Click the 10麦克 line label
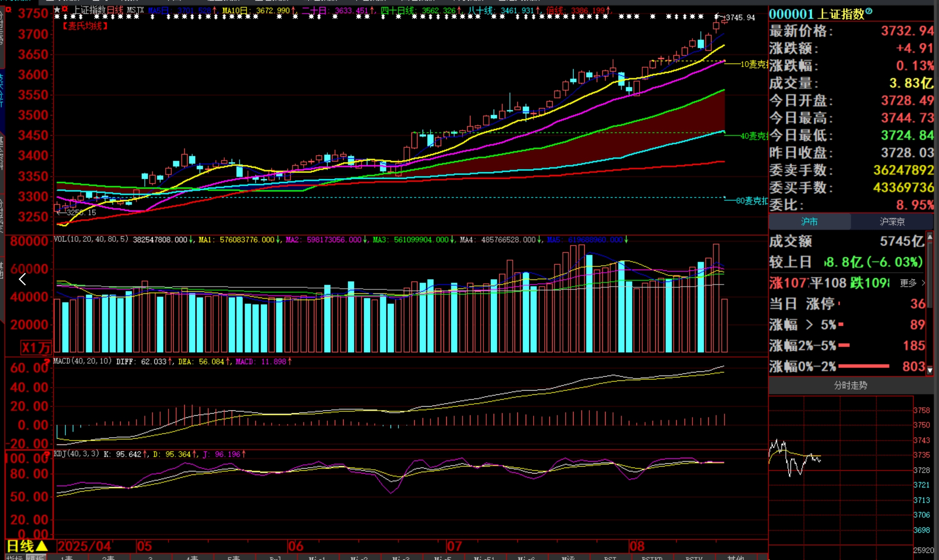Image resolution: width=939 pixels, height=560 pixels. 754,64
